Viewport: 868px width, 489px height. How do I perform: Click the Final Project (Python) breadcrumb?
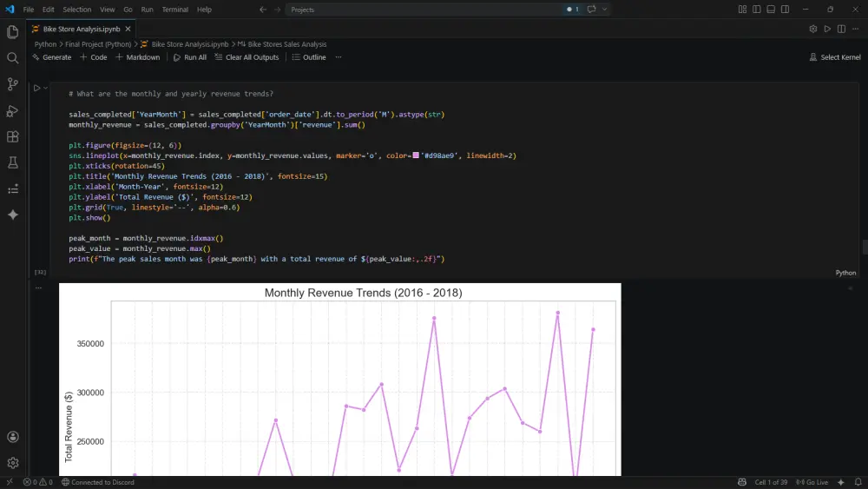click(99, 44)
